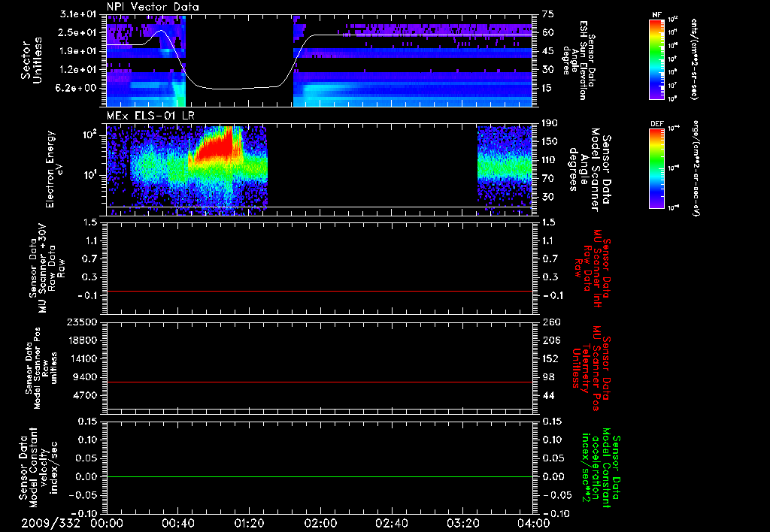This screenshot has height=532, width=770.
Task: Click the green "Model Constant acceleration" label
Action: click(x=601, y=469)
